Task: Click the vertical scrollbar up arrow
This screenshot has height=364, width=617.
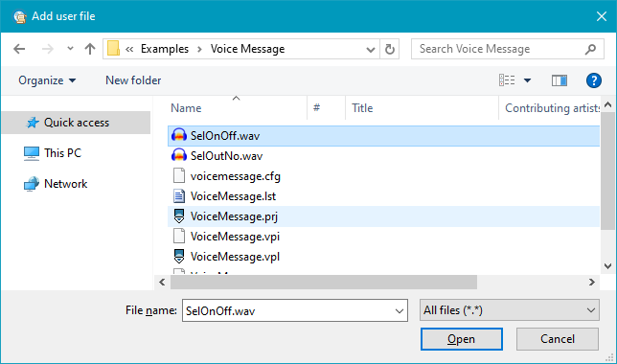Action: pyautogui.click(x=608, y=104)
